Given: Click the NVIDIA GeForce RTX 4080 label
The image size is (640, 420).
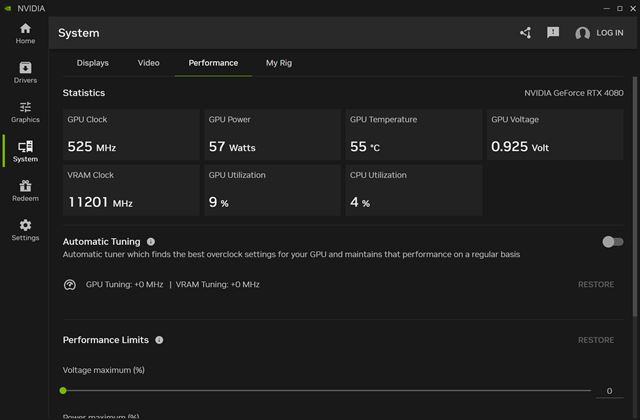Looking at the screenshot, I should click(x=574, y=93).
